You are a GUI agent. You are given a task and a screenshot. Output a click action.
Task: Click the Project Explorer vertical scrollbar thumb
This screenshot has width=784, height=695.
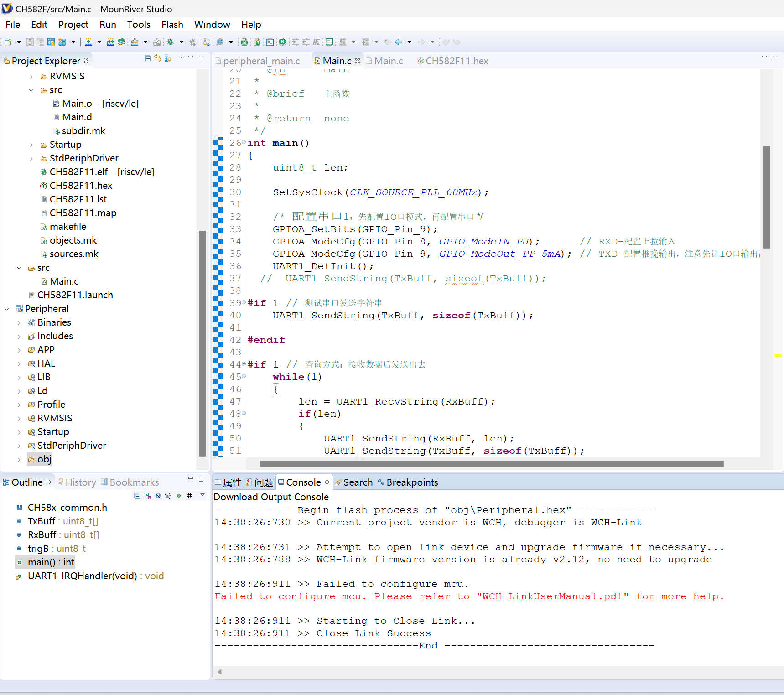point(202,344)
